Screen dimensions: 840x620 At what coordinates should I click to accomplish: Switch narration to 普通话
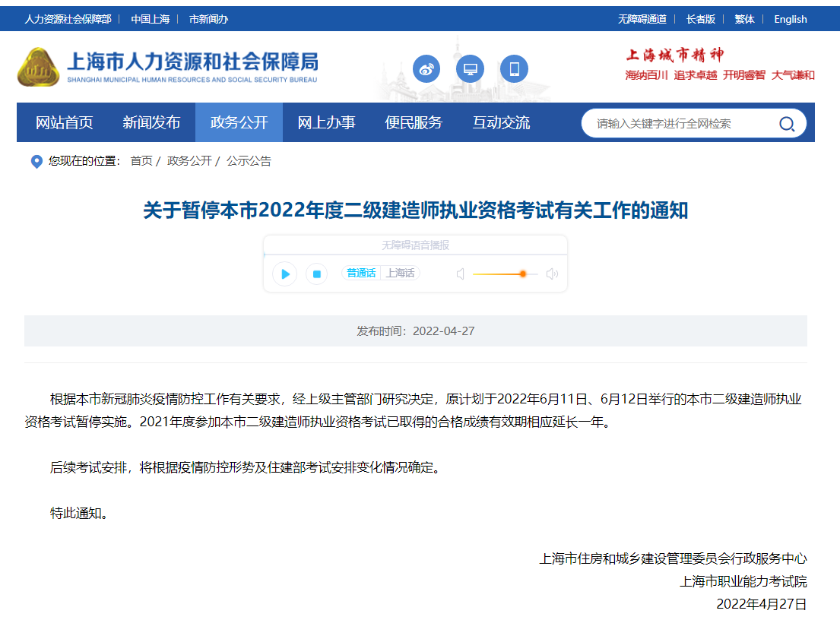361,274
